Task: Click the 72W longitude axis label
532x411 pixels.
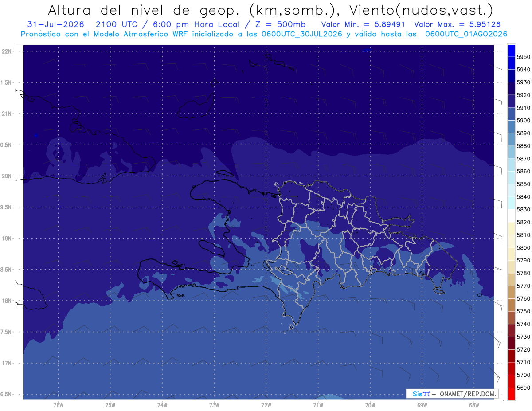Action: click(266, 405)
